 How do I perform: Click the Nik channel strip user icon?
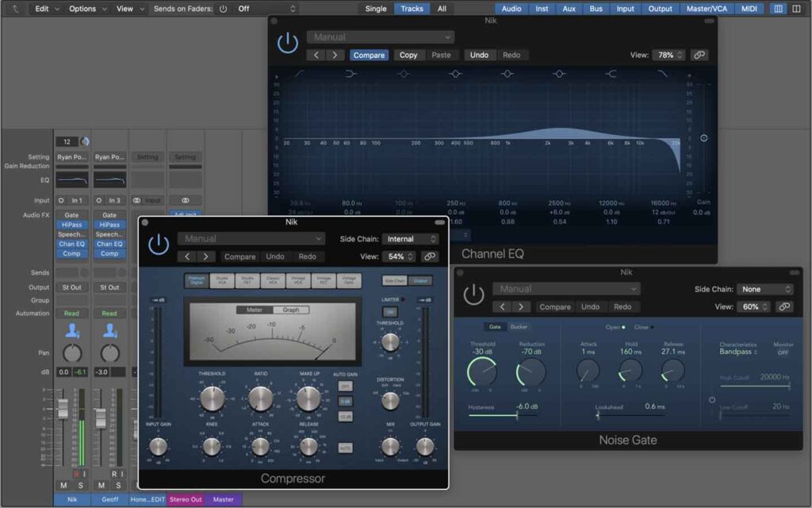pyautogui.click(x=72, y=330)
